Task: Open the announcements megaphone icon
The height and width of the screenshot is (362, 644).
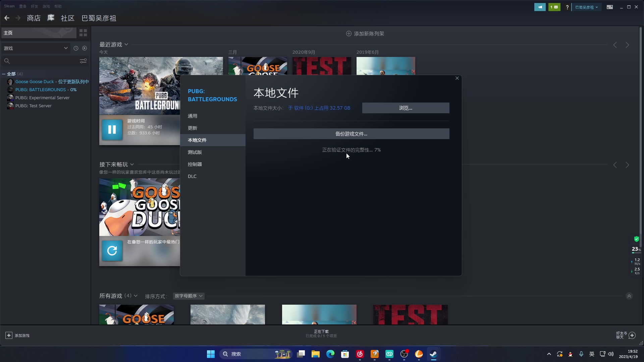Action: coord(540,7)
